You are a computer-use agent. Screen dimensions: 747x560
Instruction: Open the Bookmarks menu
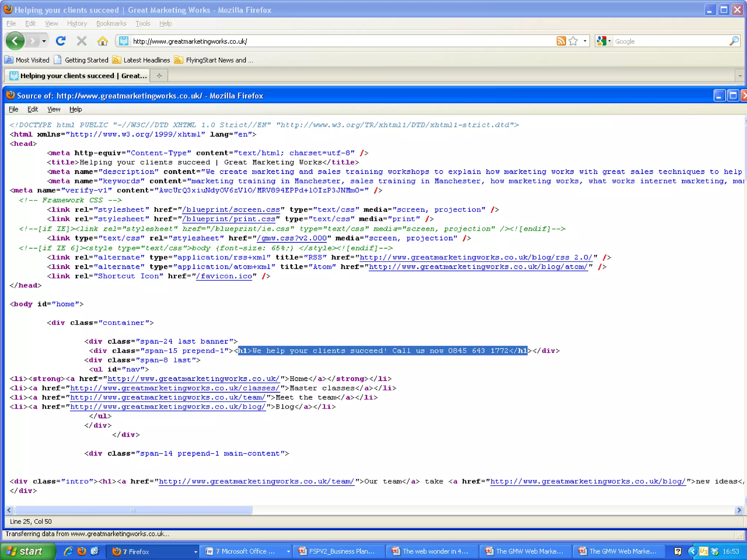[x=111, y=23]
